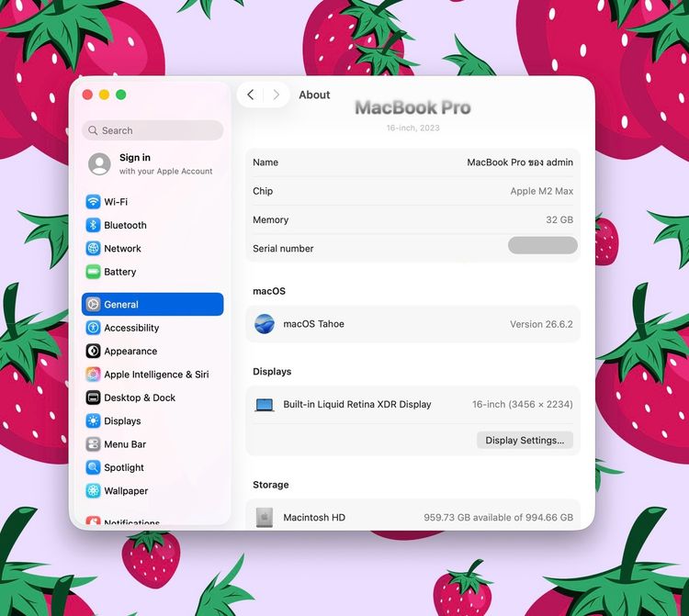The width and height of the screenshot is (689, 616).
Task: Open Desktop & Dock settings label
Action: tap(140, 398)
